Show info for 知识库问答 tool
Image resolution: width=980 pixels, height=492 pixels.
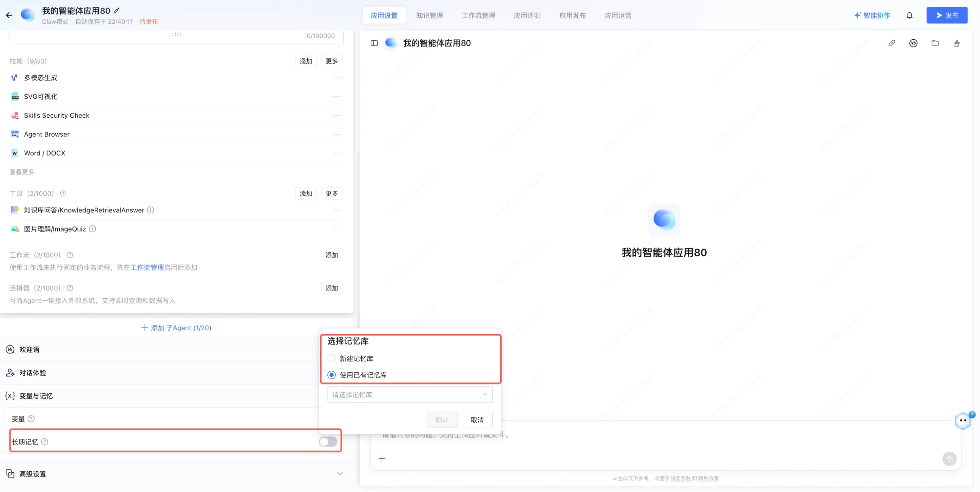point(151,210)
